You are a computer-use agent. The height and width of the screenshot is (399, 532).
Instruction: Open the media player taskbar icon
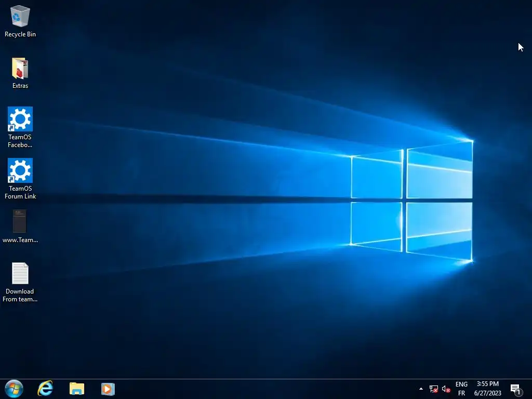108,389
